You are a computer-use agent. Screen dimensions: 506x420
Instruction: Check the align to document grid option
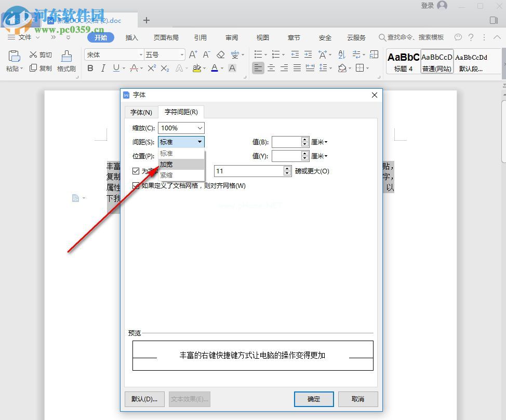point(136,185)
